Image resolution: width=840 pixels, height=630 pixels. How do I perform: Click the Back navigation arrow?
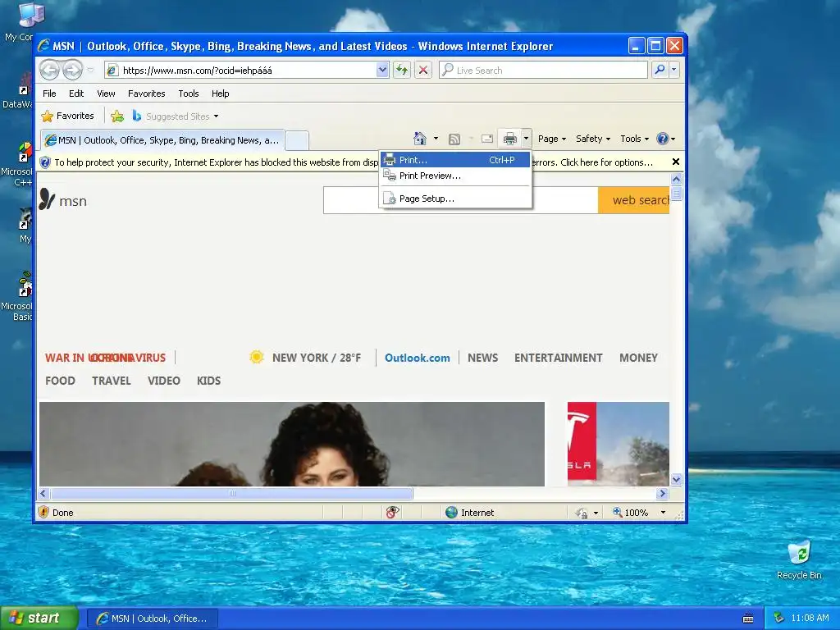coord(50,70)
